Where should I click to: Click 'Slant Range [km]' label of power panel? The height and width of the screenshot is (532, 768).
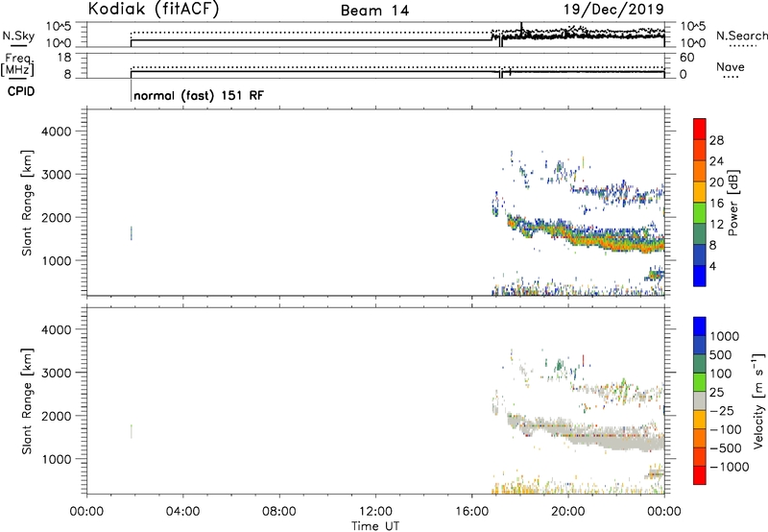(x=27, y=203)
